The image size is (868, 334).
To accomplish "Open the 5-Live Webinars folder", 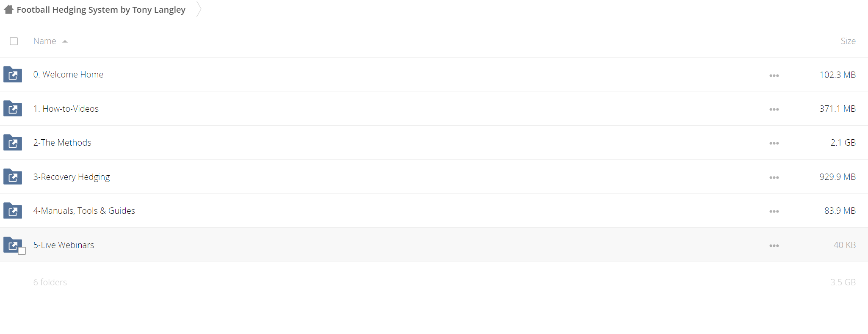I will (64, 245).
